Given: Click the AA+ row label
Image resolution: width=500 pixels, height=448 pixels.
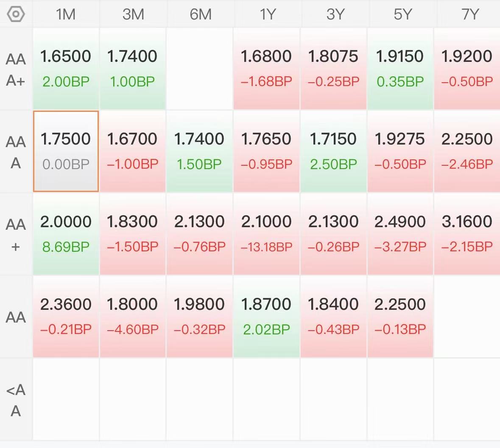Looking at the screenshot, I should [x=16, y=234].
